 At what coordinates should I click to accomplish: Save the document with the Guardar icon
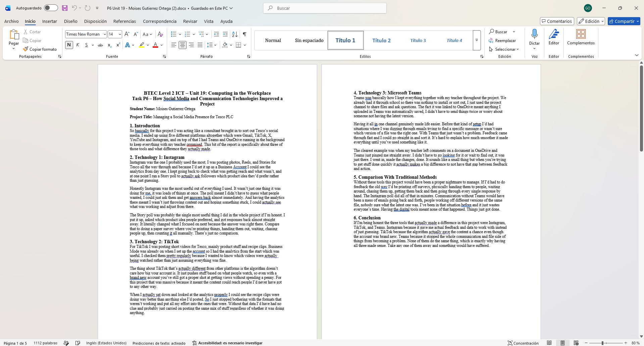(x=65, y=8)
